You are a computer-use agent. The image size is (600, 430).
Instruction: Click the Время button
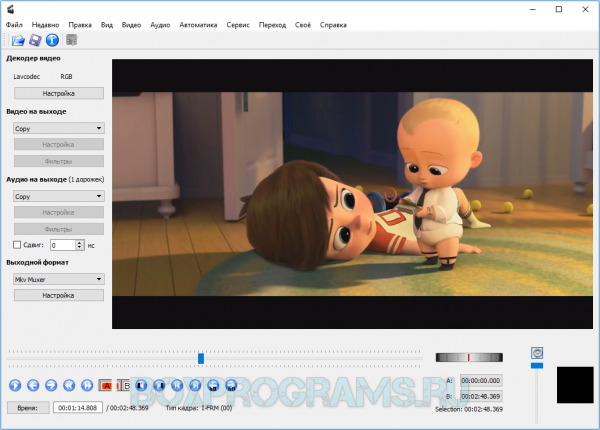coord(28,408)
